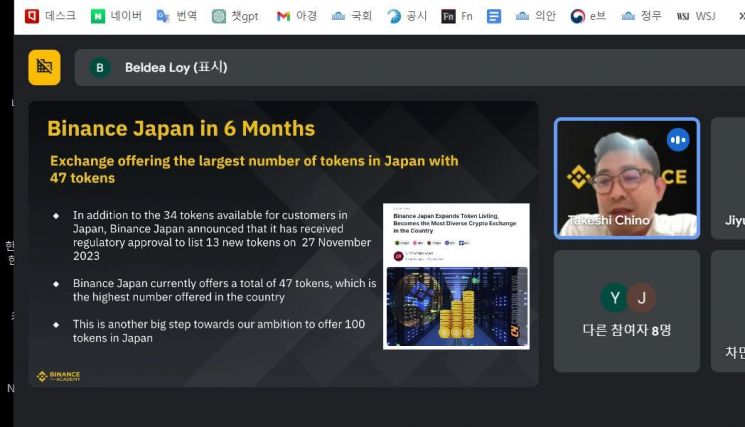Open the 데스크 bookmark
Image resolution: width=745 pixels, height=427 pixels.
point(50,16)
